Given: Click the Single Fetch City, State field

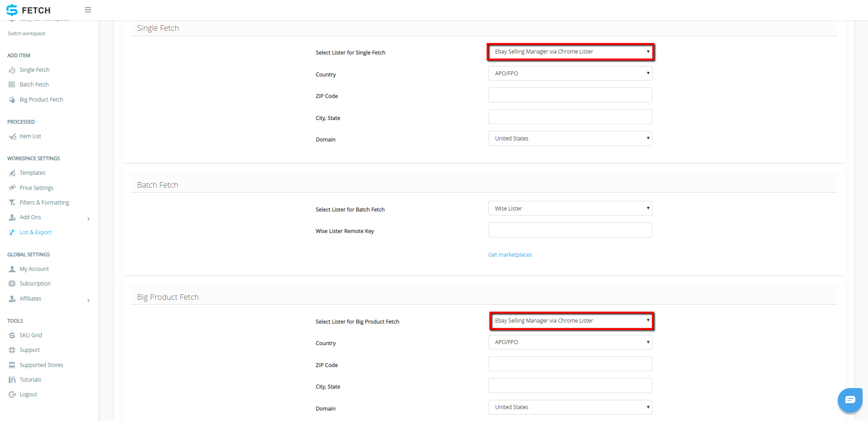Looking at the screenshot, I should 570,117.
